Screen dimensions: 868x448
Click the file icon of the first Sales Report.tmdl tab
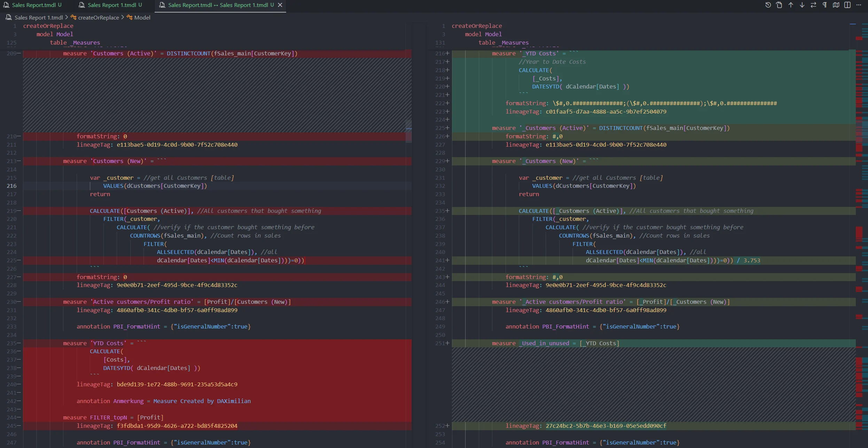pos(6,5)
